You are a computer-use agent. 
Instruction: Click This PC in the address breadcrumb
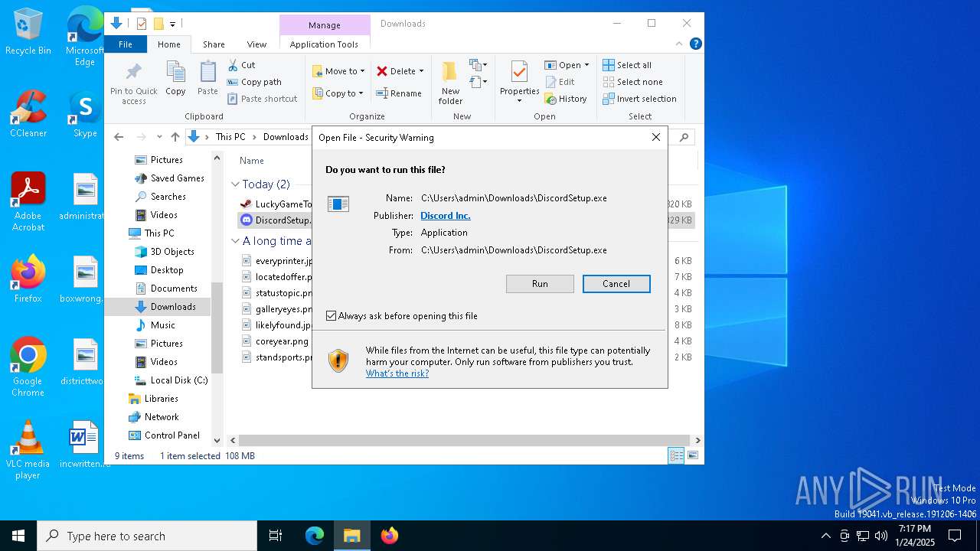click(230, 137)
